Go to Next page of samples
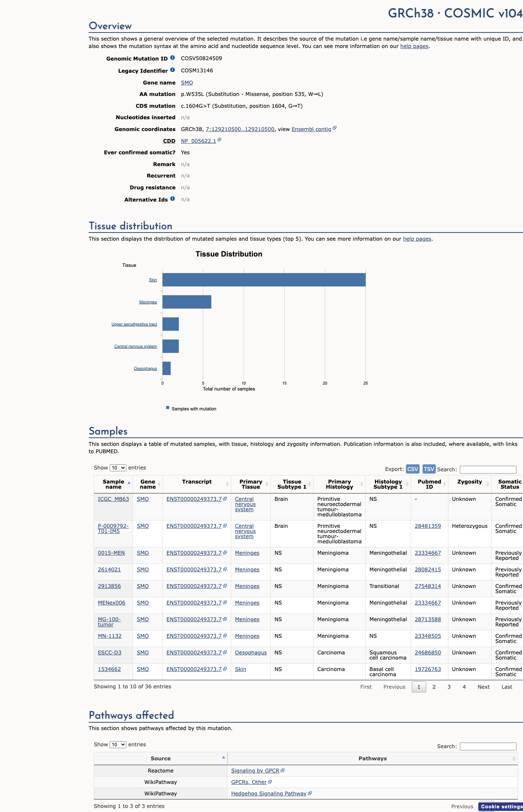Image resolution: width=523 pixels, height=812 pixels. coord(483,687)
